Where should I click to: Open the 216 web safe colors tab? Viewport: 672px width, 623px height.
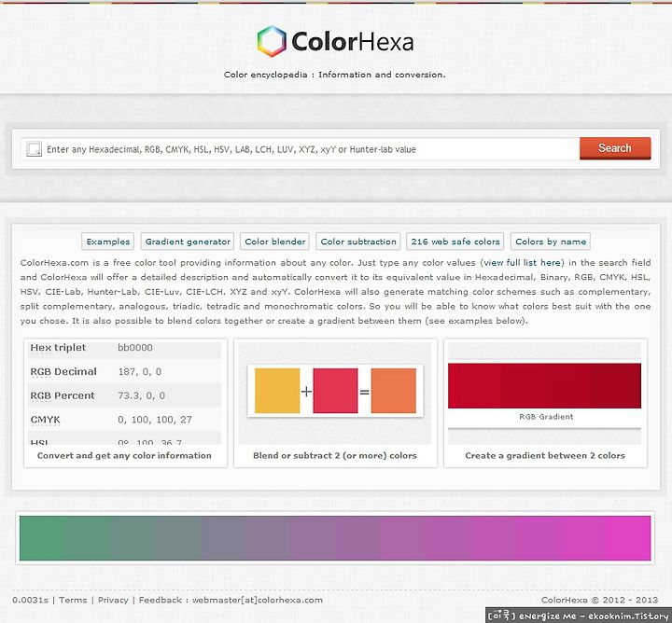(x=455, y=242)
